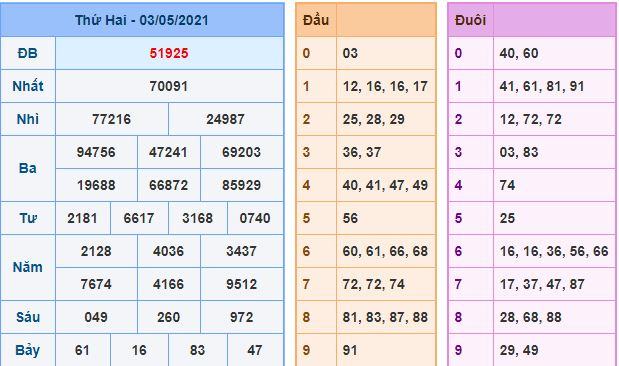Select Đuôi row 6 values 16, 16, 36, 56, 66
Image resolution: width=619 pixels, height=366 pixels.
[554, 251]
